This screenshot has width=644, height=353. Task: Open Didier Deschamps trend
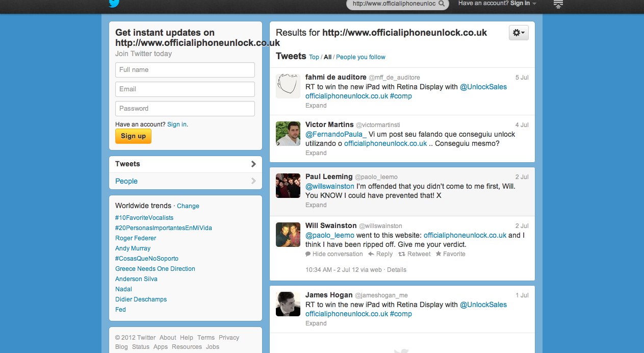click(141, 299)
